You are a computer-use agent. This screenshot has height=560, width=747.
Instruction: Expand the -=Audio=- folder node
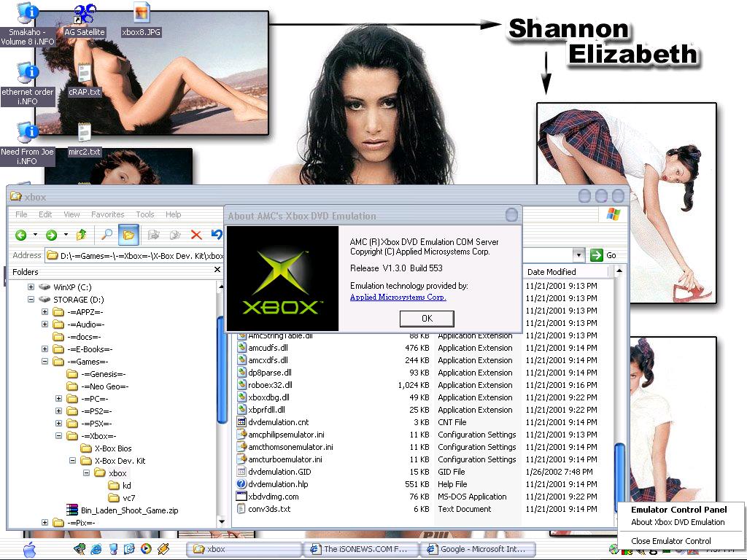tap(44, 324)
